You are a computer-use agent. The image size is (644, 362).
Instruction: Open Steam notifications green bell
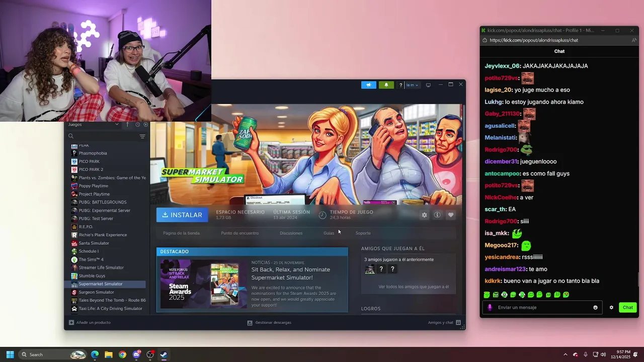click(386, 85)
